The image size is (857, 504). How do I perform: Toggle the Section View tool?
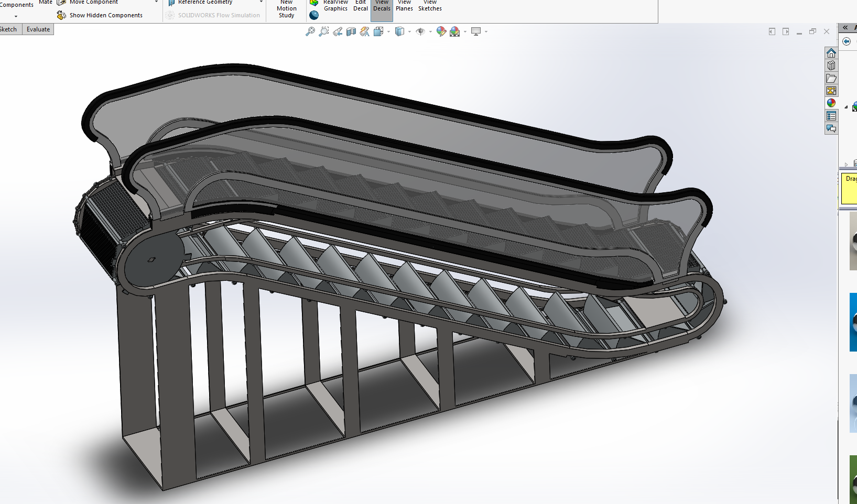351,31
